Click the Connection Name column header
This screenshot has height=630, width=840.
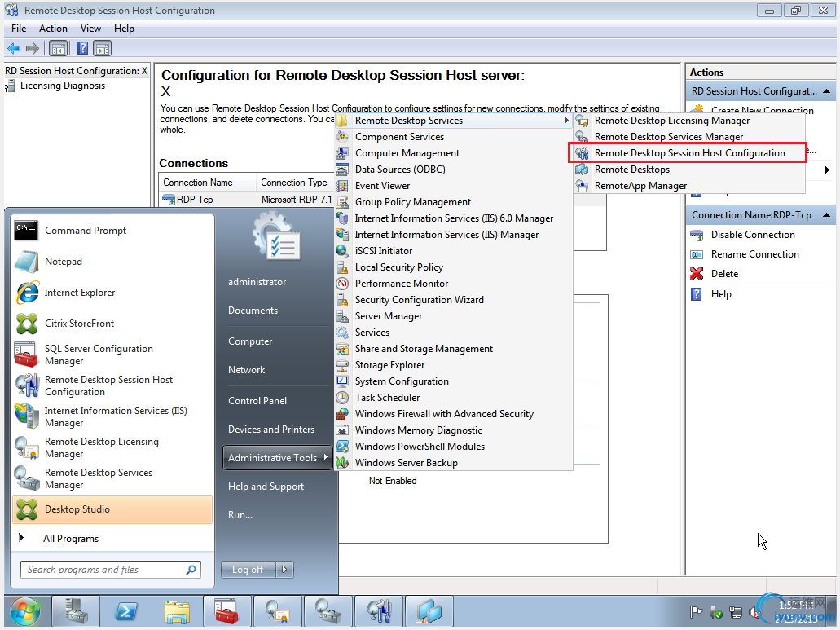207,183
